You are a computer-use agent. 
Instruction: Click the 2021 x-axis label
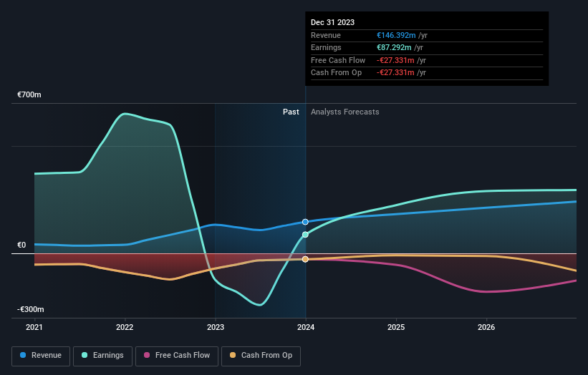tap(34, 327)
